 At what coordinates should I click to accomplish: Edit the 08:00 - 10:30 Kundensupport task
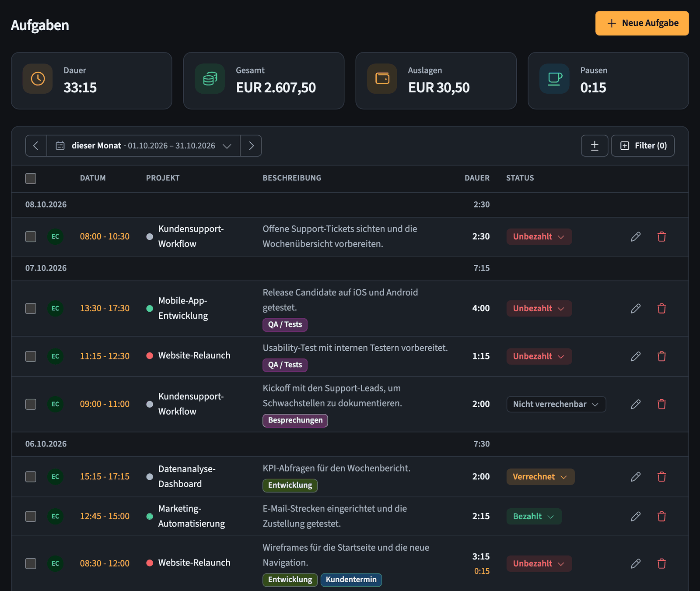click(636, 237)
